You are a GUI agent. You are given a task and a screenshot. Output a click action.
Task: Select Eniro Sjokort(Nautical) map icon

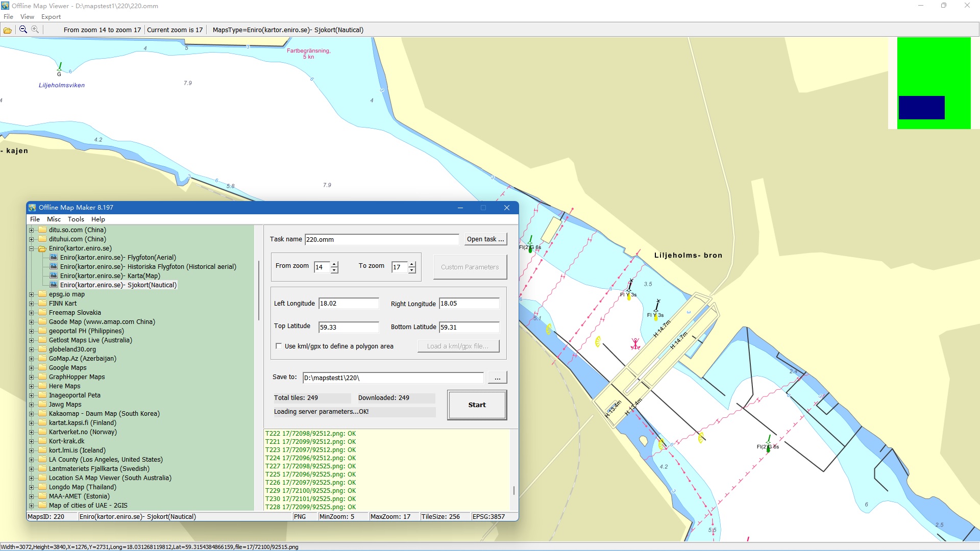point(54,285)
